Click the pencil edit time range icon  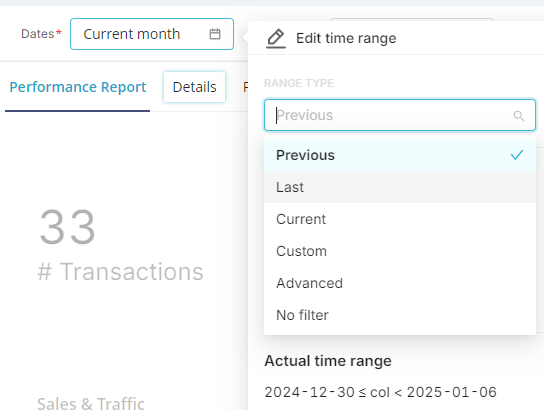(276, 39)
